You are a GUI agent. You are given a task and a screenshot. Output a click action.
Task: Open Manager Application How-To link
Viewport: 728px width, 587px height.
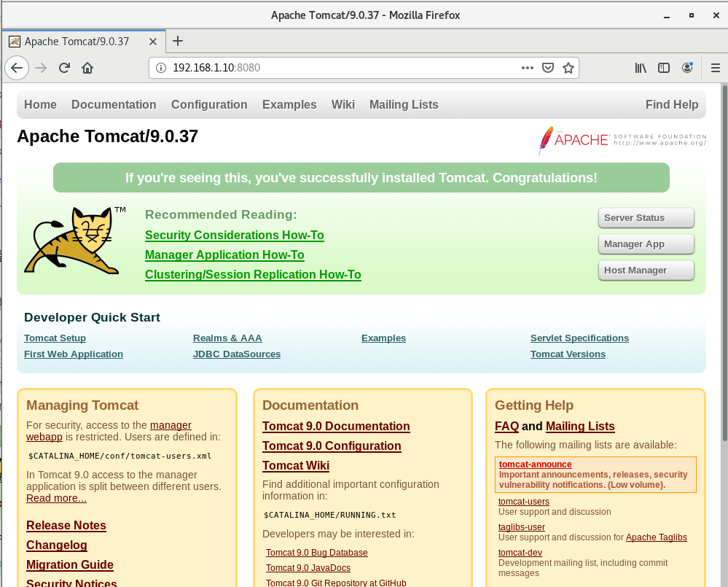tap(224, 255)
